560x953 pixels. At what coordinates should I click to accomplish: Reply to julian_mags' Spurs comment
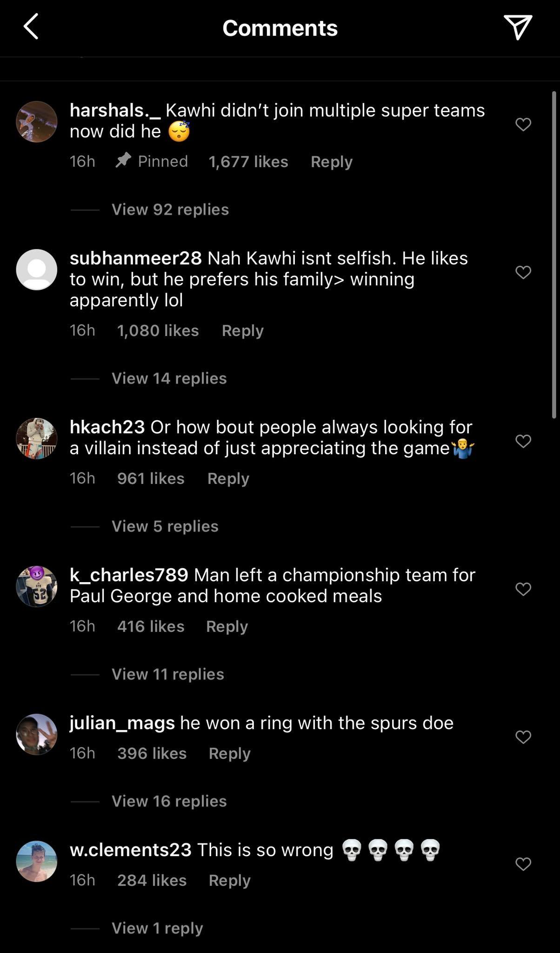click(229, 753)
